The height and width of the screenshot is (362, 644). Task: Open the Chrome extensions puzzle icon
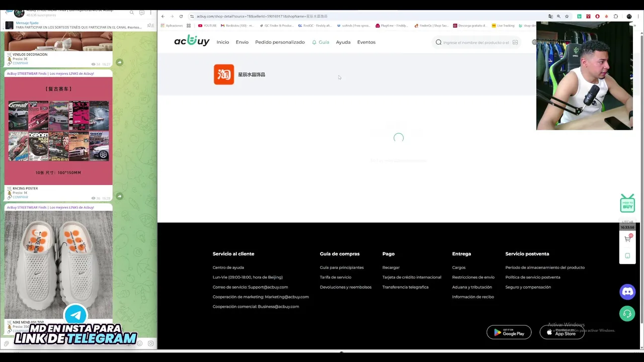616,16
